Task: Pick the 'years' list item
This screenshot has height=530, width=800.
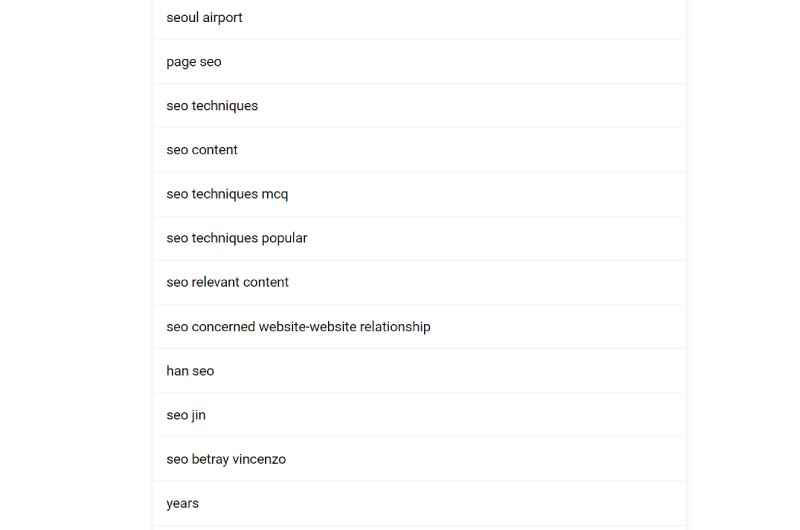Action: 419,503
